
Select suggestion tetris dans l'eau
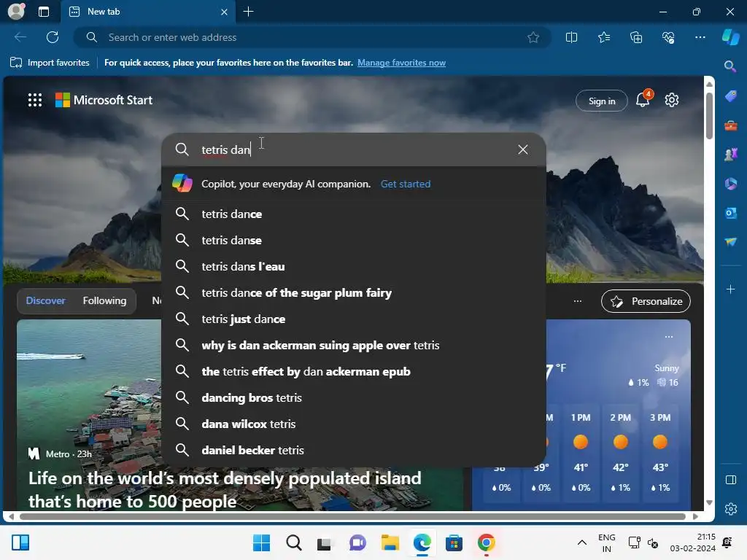pyautogui.click(x=354, y=266)
